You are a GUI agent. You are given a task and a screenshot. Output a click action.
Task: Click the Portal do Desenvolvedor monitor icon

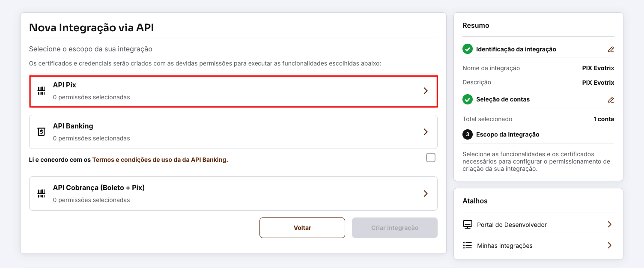(468, 225)
